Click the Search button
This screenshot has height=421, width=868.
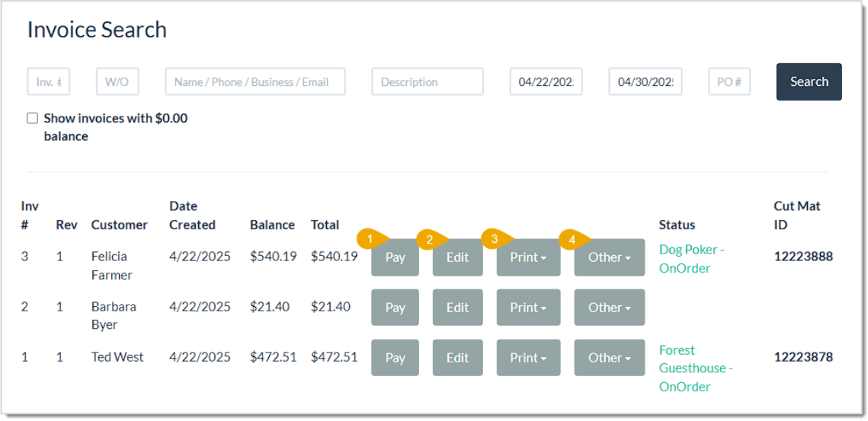pyautogui.click(x=809, y=82)
